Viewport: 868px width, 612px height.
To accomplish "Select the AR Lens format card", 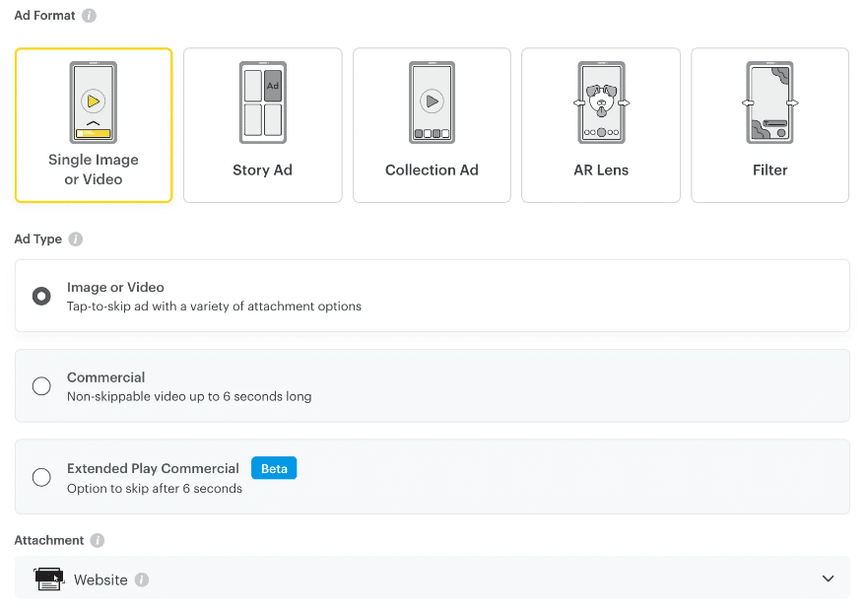I will tap(601, 125).
